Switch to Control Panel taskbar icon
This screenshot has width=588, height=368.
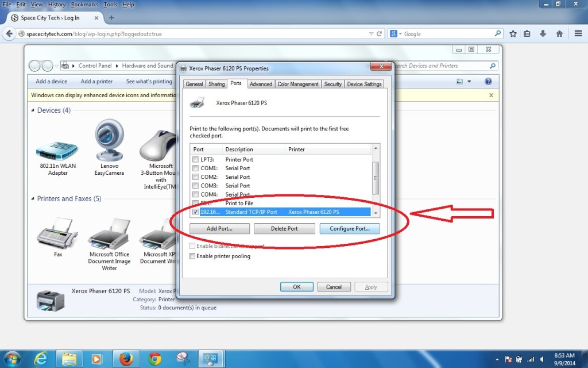(210, 359)
